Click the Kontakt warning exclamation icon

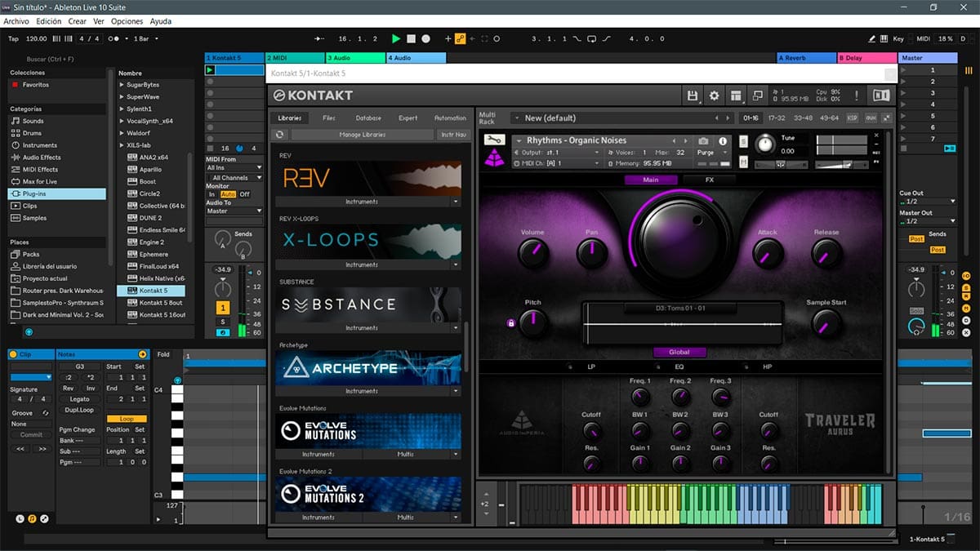click(856, 96)
